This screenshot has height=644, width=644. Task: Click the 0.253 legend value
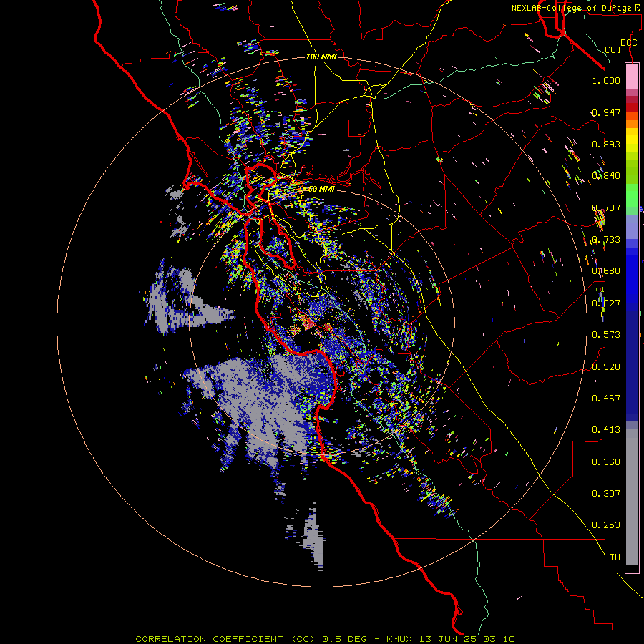coord(606,525)
